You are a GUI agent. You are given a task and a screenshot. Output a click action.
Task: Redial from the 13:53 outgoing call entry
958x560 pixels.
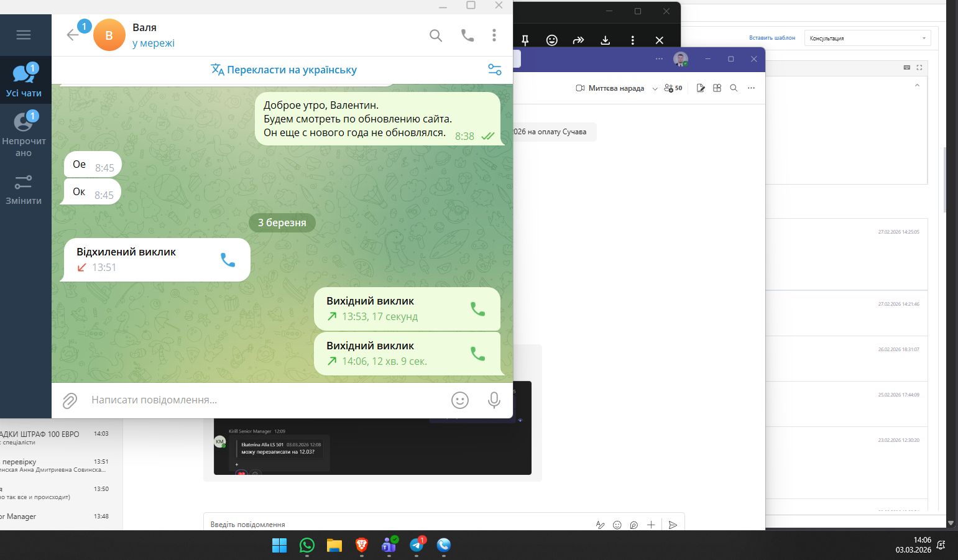coord(477,309)
